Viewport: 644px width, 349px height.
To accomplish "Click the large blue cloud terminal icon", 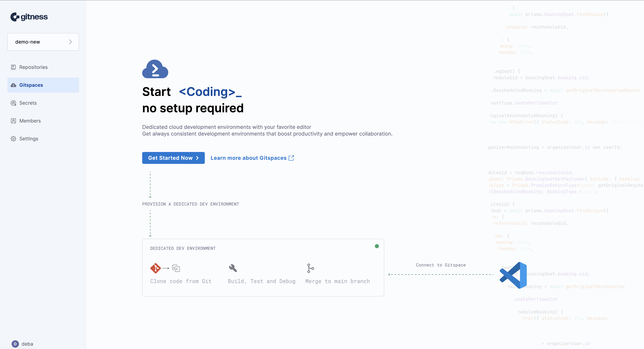I will 155,69.
